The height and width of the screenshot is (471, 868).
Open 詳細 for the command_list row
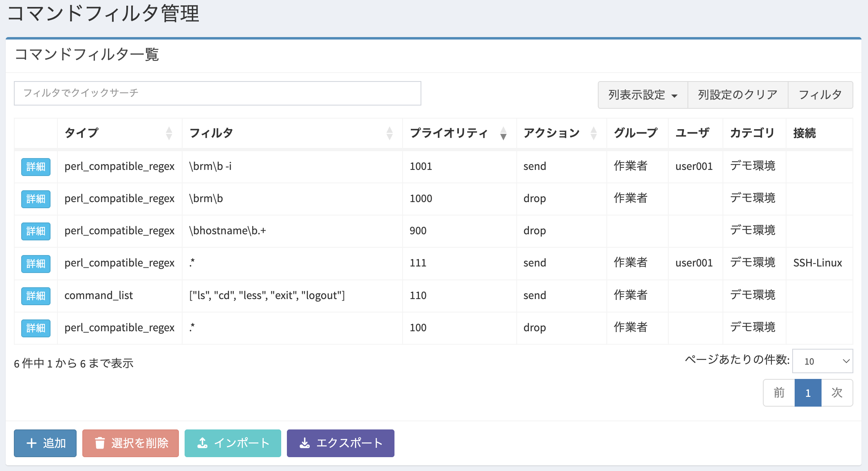point(36,296)
